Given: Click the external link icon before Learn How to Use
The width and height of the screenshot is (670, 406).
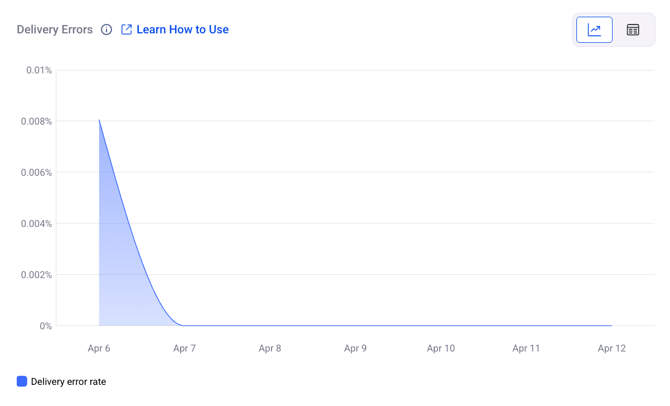Looking at the screenshot, I should click(126, 30).
